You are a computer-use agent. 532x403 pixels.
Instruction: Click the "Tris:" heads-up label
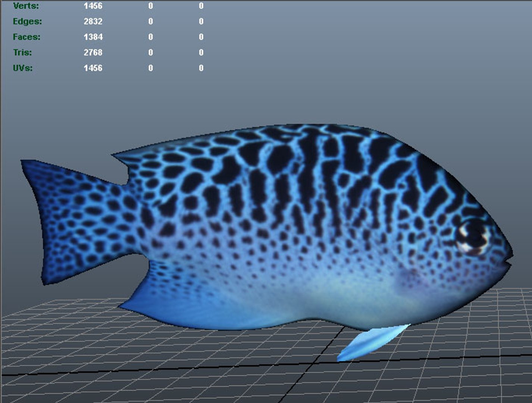22,52
